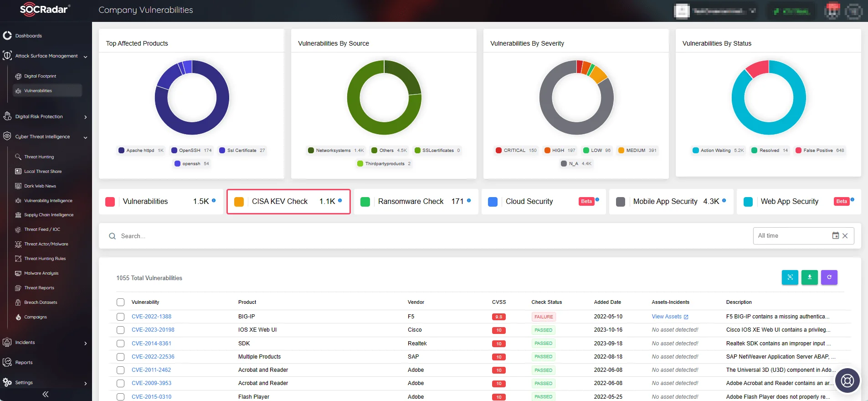
Task: Open the Threat Reports icon
Action: click(18, 288)
